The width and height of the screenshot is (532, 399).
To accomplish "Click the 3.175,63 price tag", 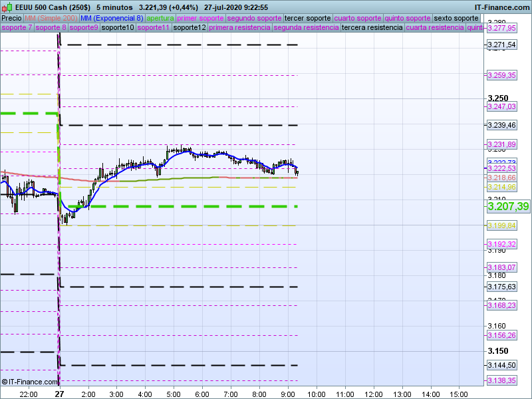I will (501, 287).
